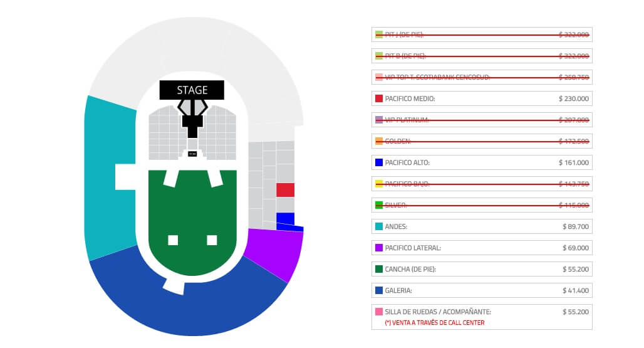Click the red Pacifico Medio block on map
This screenshot has height=348, width=644.
285,190
